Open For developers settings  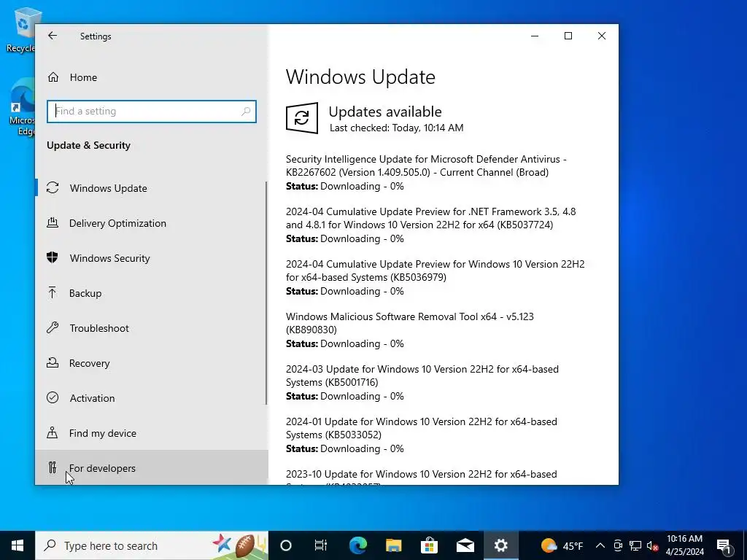click(152, 467)
